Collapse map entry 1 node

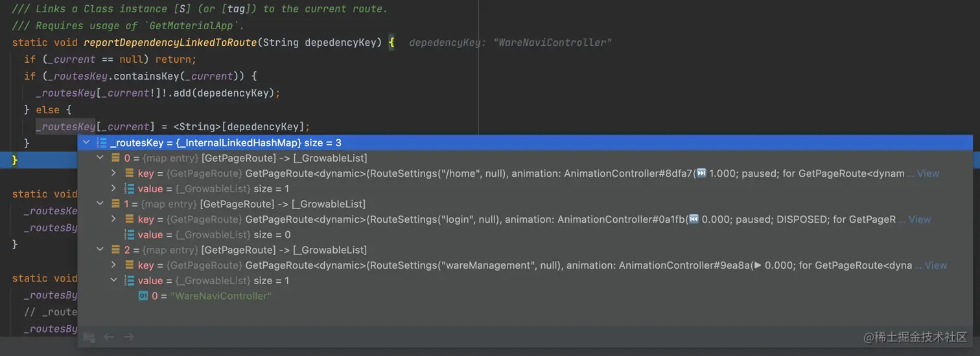coord(100,204)
